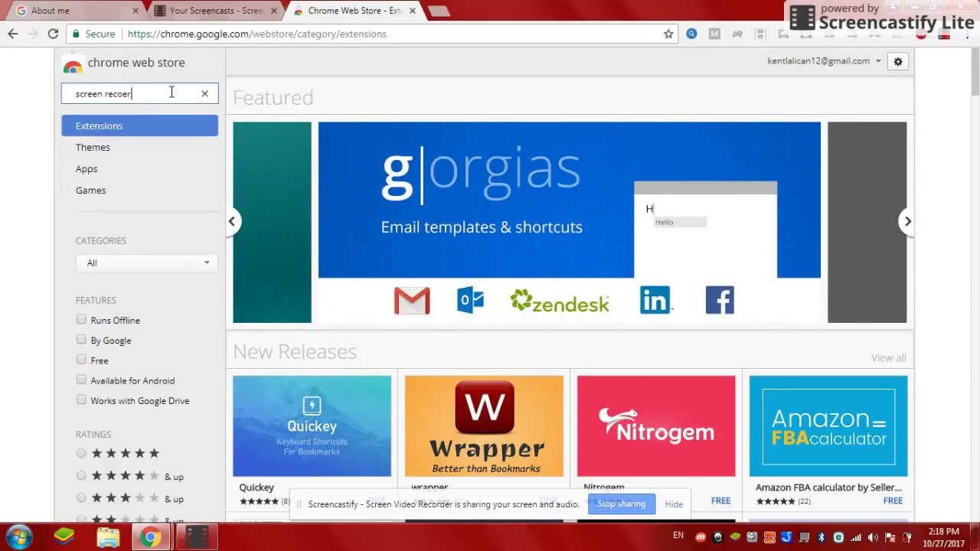Image resolution: width=980 pixels, height=551 pixels.
Task: View site security info via lock icon
Action: pos(75,34)
